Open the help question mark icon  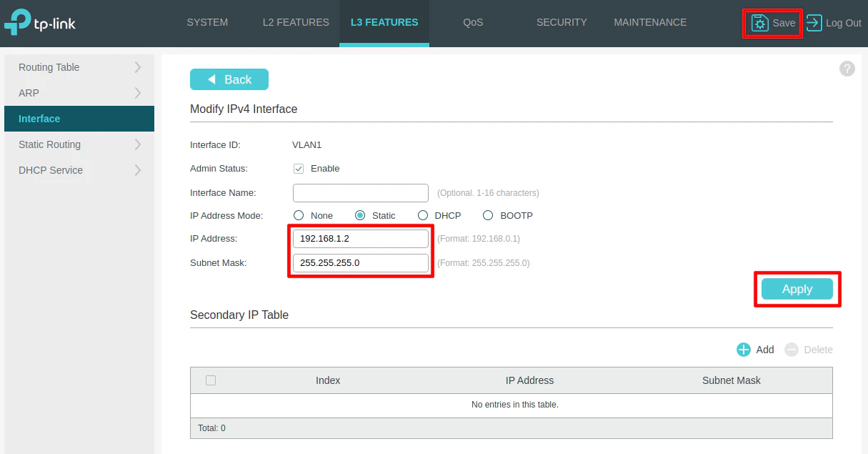pos(847,69)
